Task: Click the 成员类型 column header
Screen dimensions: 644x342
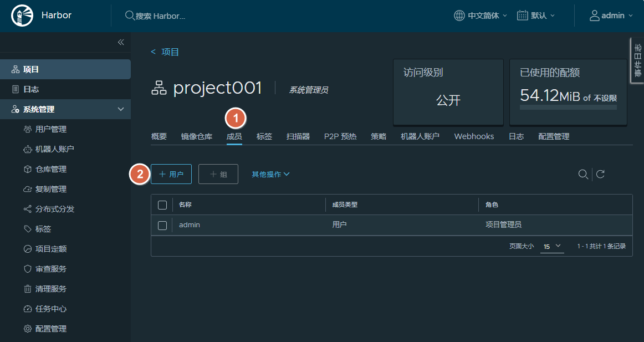Action: (x=345, y=205)
